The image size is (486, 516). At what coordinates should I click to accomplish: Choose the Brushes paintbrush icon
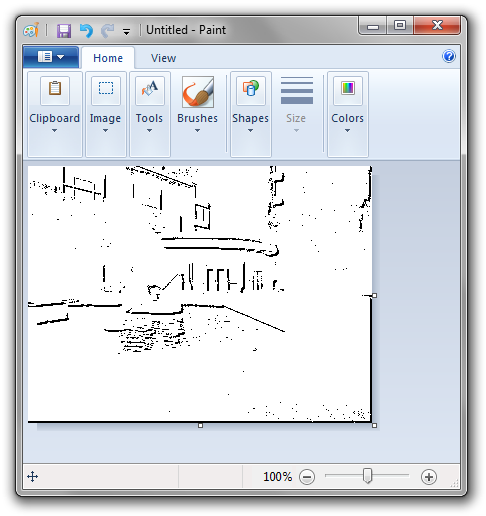click(198, 92)
